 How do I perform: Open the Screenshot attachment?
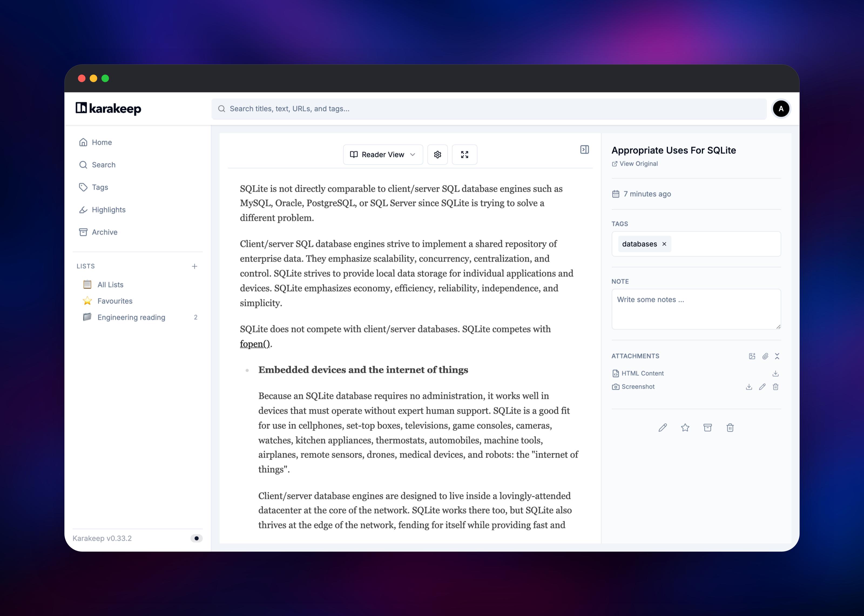(633, 387)
